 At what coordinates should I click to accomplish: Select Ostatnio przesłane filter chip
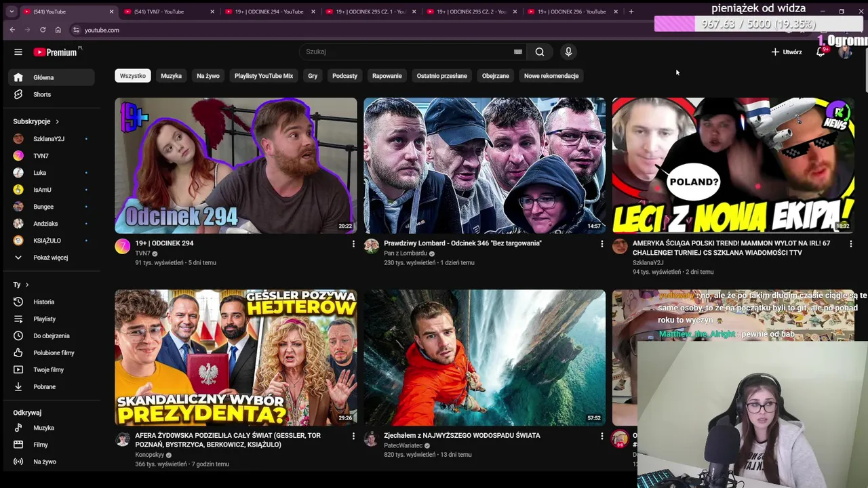(442, 76)
